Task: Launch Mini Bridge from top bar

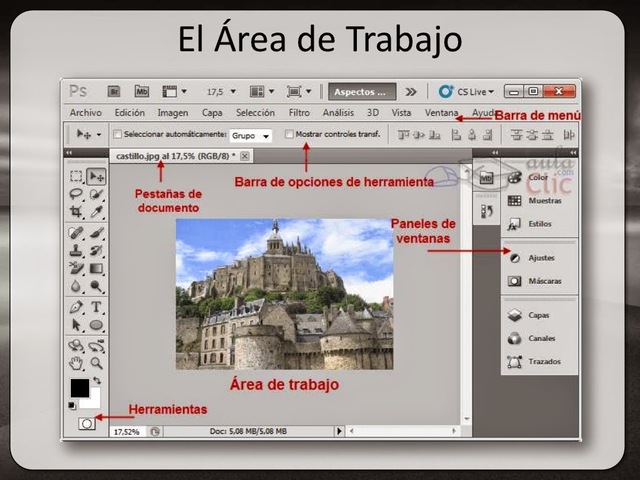Action: pyautogui.click(x=142, y=91)
